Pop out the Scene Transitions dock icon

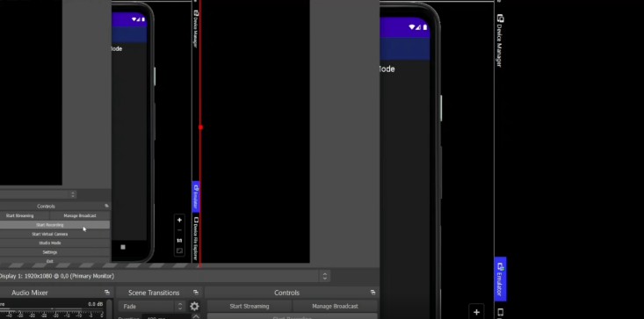tap(196, 293)
